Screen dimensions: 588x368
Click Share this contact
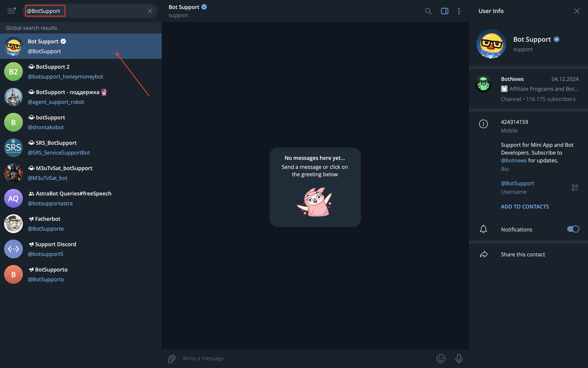[523, 254]
